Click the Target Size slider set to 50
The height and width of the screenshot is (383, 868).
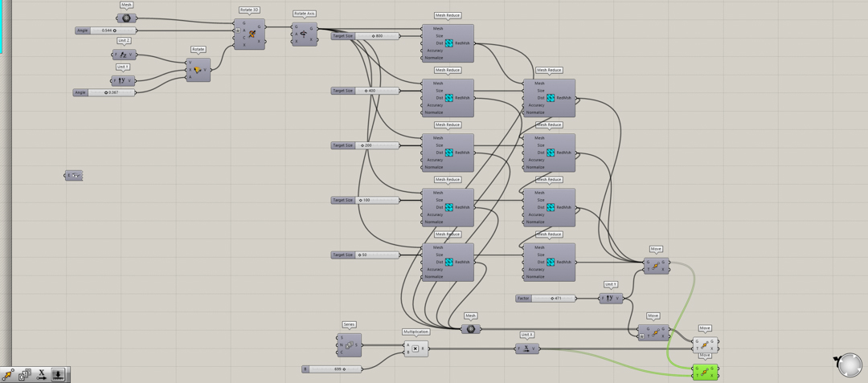click(x=375, y=255)
